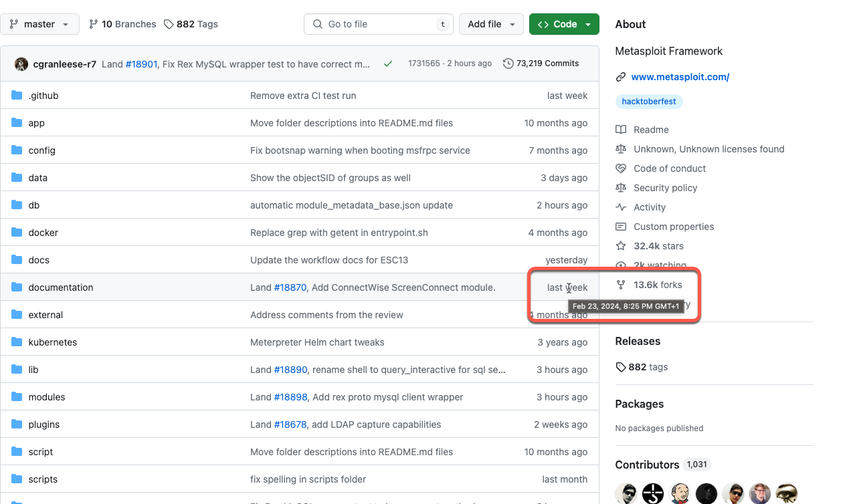Visit the www.metasploit.com website link

tap(680, 76)
